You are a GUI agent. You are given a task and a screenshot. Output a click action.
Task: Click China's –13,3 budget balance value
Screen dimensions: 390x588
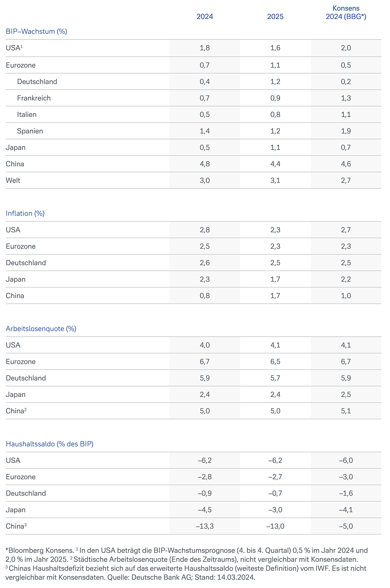pyautogui.click(x=204, y=526)
